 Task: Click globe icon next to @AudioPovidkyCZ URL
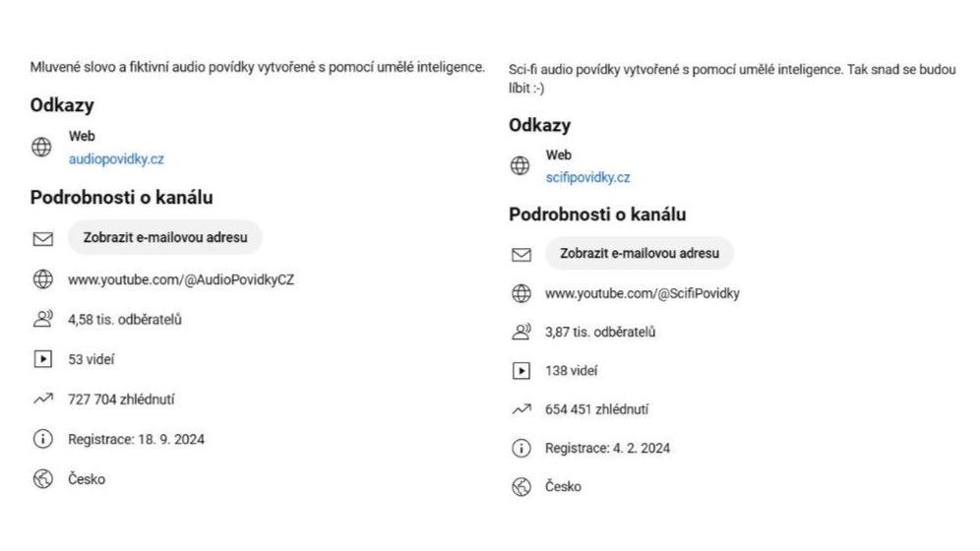click(42, 279)
